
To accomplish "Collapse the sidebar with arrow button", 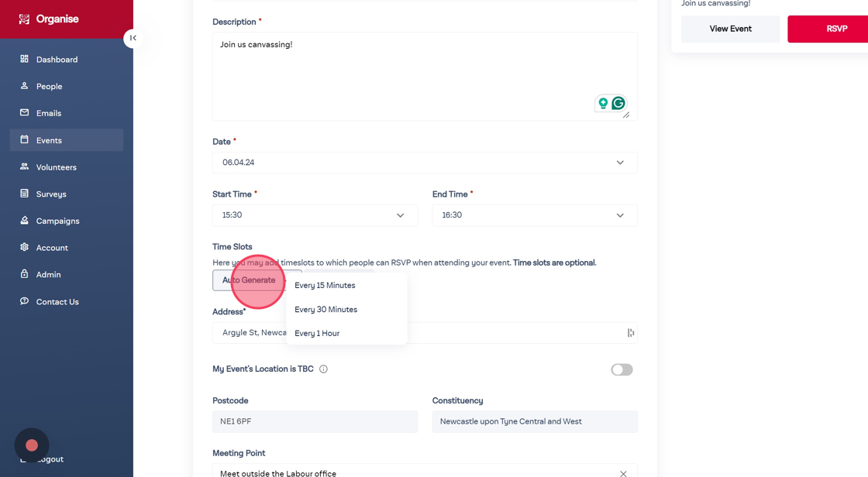I will pos(133,38).
